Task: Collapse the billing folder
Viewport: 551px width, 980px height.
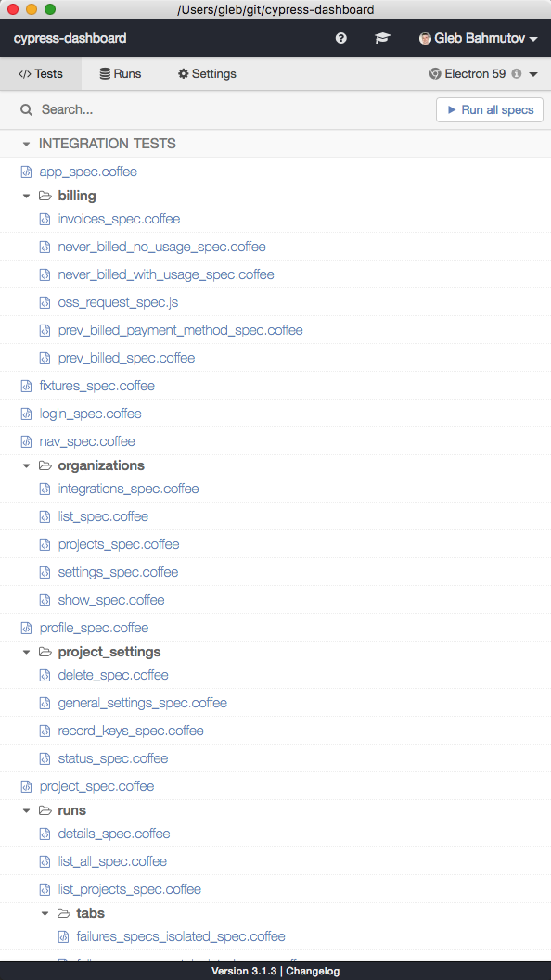Action: tap(26, 197)
